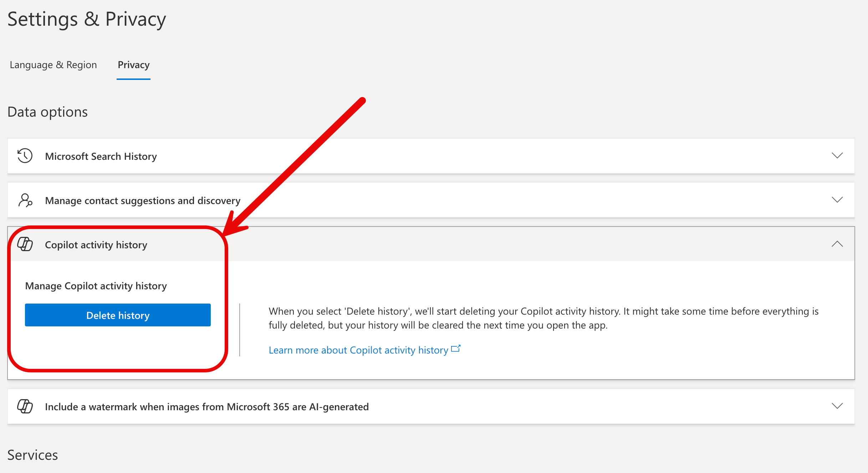
Task: Click the Delete history explanation paragraph
Action: pos(543,318)
